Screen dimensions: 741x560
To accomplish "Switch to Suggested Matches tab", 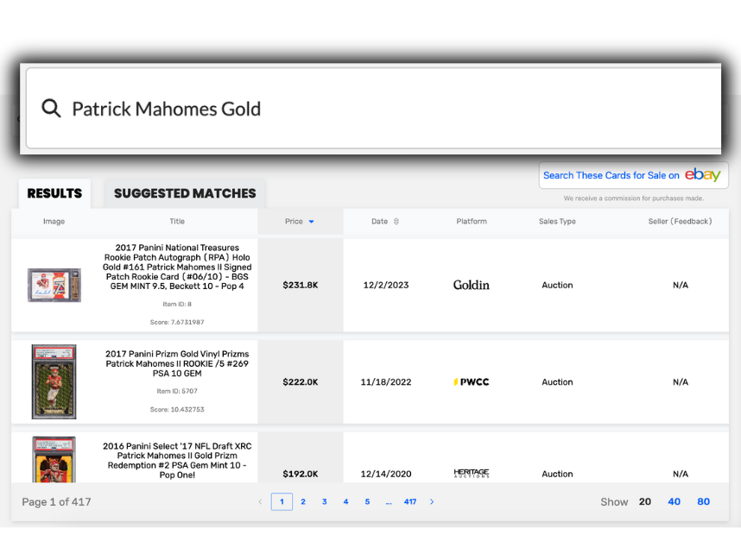I will pos(185,193).
